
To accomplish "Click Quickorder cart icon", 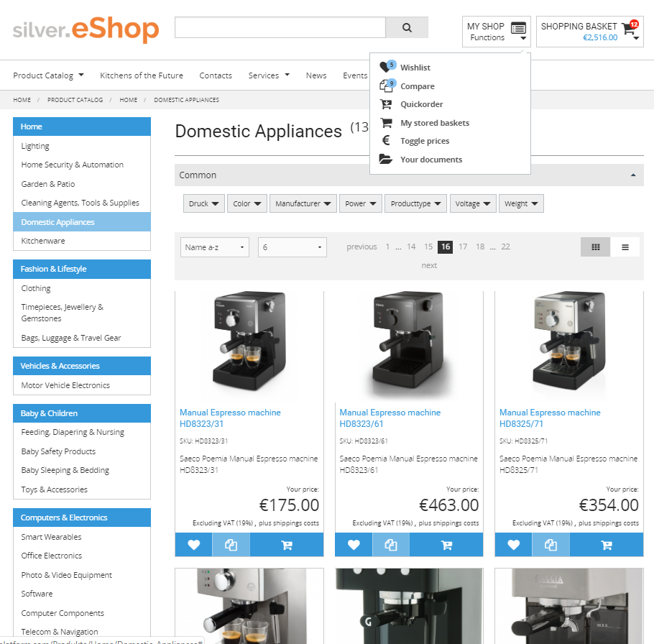I will (x=386, y=104).
